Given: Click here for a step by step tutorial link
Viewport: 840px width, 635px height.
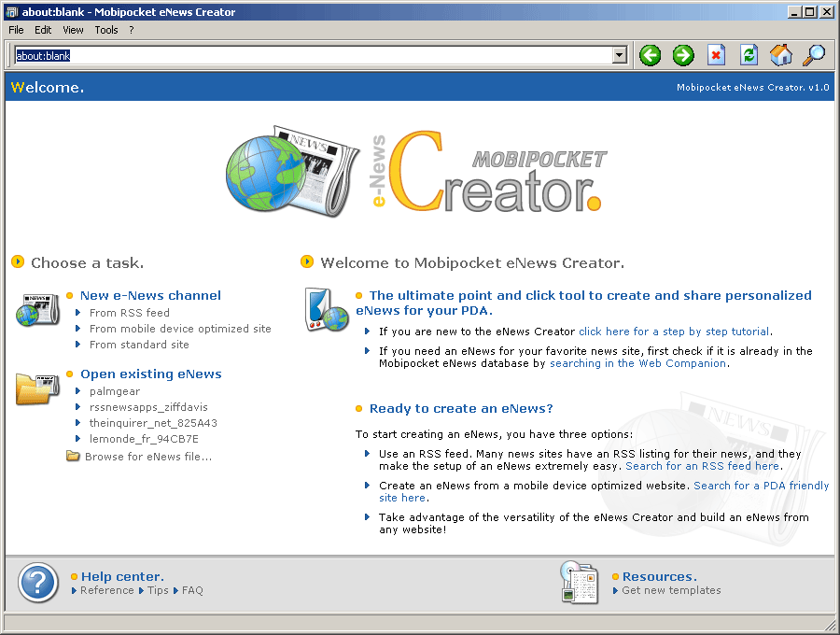Looking at the screenshot, I should click(674, 332).
